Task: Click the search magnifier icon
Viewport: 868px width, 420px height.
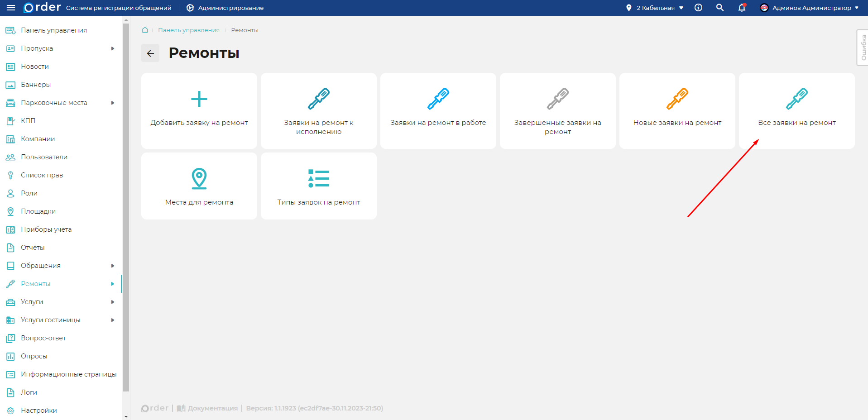Action: click(x=720, y=8)
